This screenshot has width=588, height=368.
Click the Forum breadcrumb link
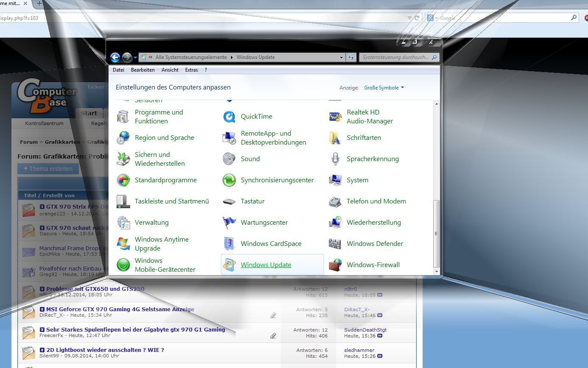tap(29, 142)
